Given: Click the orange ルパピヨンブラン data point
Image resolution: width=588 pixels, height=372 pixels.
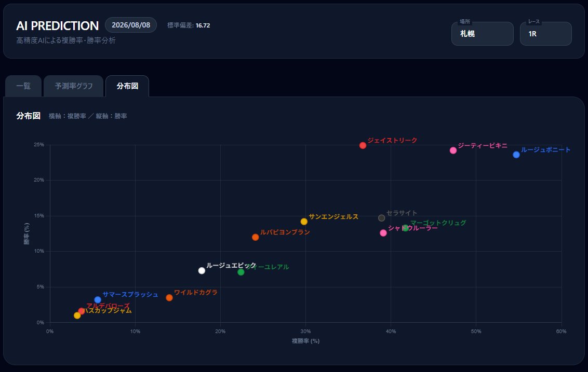Looking at the screenshot, I should click(256, 237).
